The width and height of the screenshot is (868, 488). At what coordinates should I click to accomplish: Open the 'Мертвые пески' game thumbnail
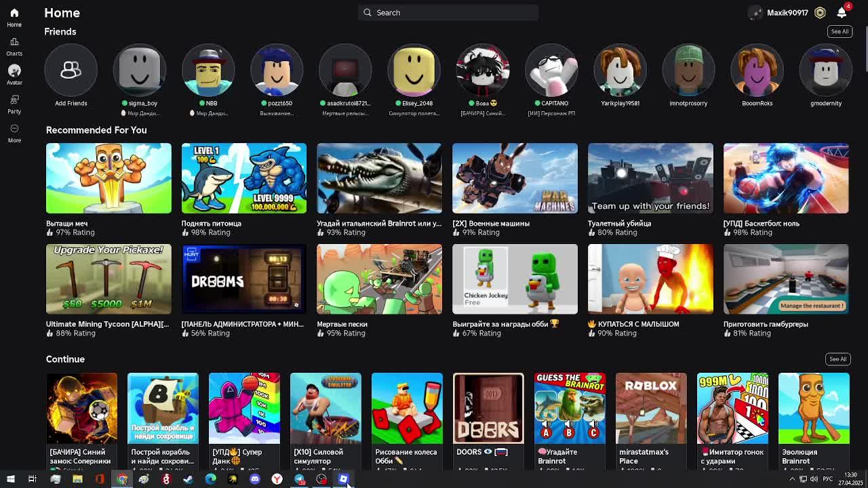[379, 279]
